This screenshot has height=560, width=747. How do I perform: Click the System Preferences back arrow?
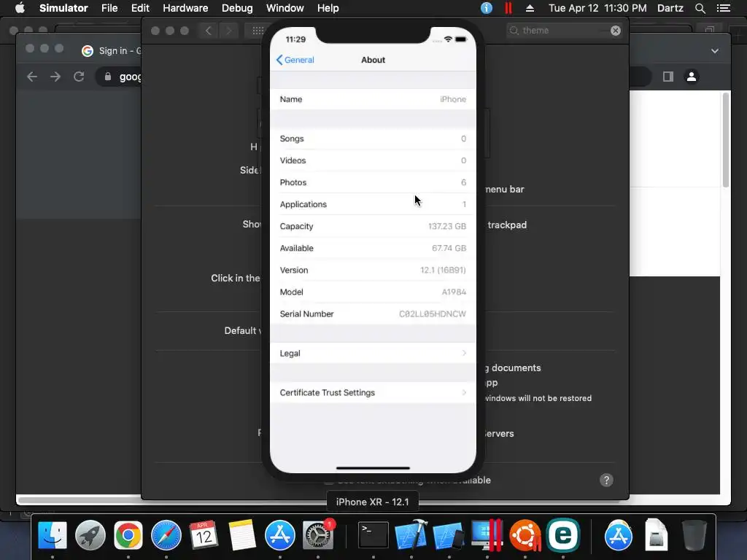208,31
